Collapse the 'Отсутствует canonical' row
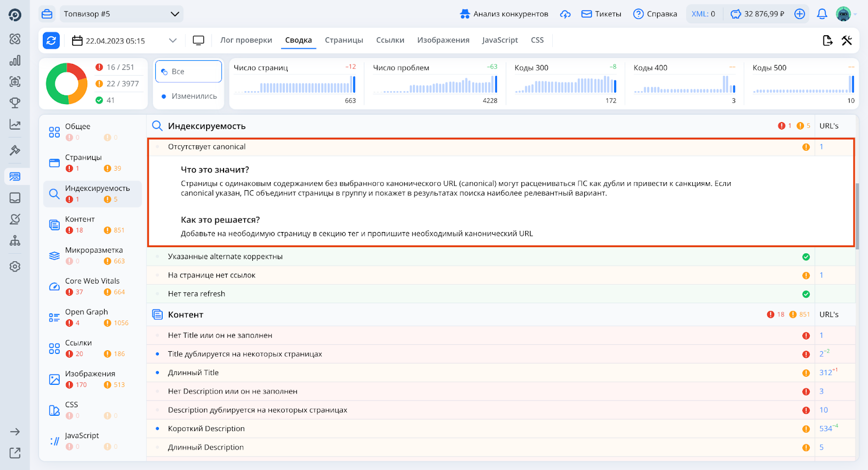Viewport: 868px width, 470px height. point(207,147)
